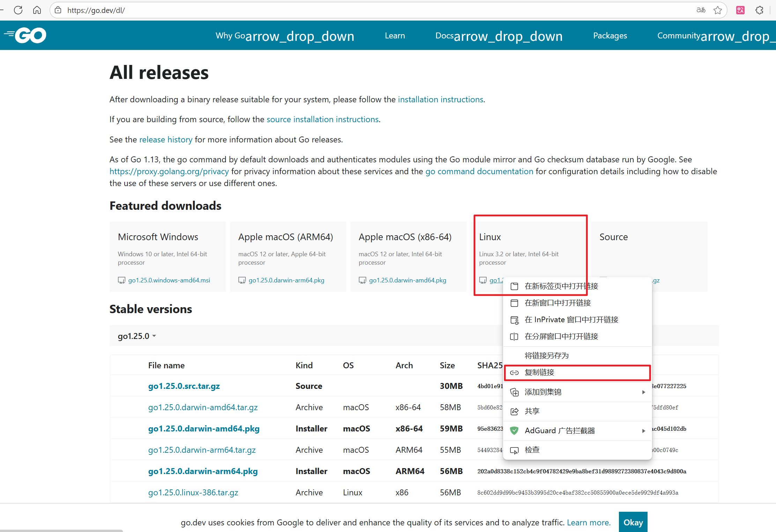
Task: Download go1.25.0.darwin-arm64.pkg from table
Action: 203,471
